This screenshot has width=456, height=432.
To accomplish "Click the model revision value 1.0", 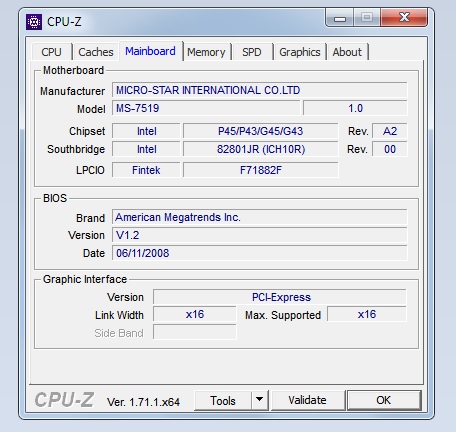I will 355,108.
